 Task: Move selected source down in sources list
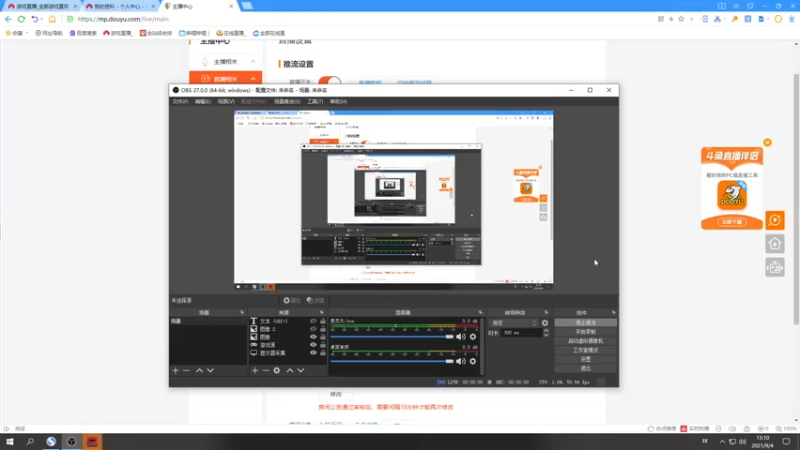[301, 370]
